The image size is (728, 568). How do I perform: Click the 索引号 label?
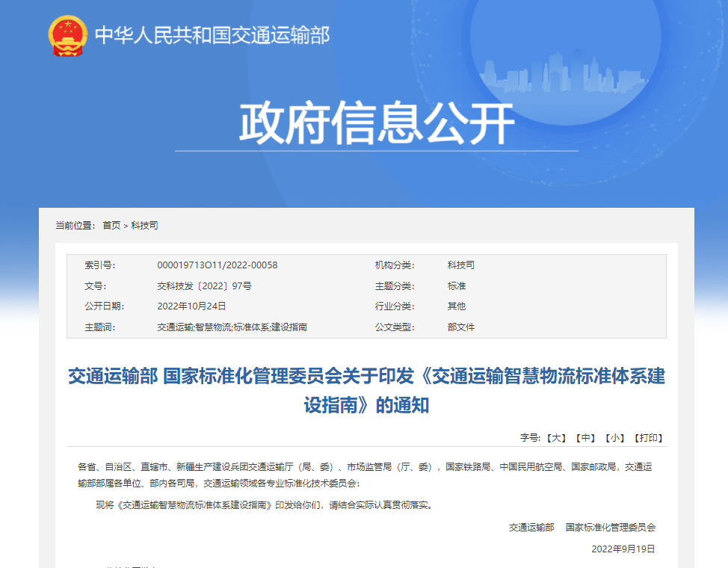pyautogui.click(x=100, y=265)
